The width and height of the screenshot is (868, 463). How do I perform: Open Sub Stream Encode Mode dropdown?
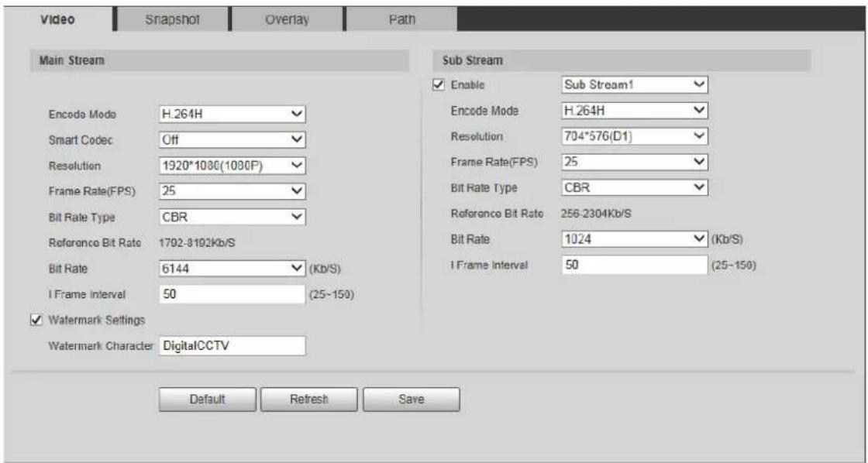coord(635,111)
